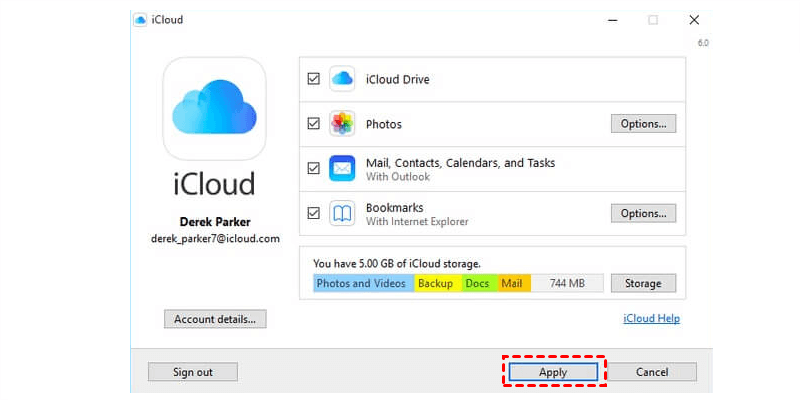Open Account details
The image size is (800, 400).
(215, 319)
